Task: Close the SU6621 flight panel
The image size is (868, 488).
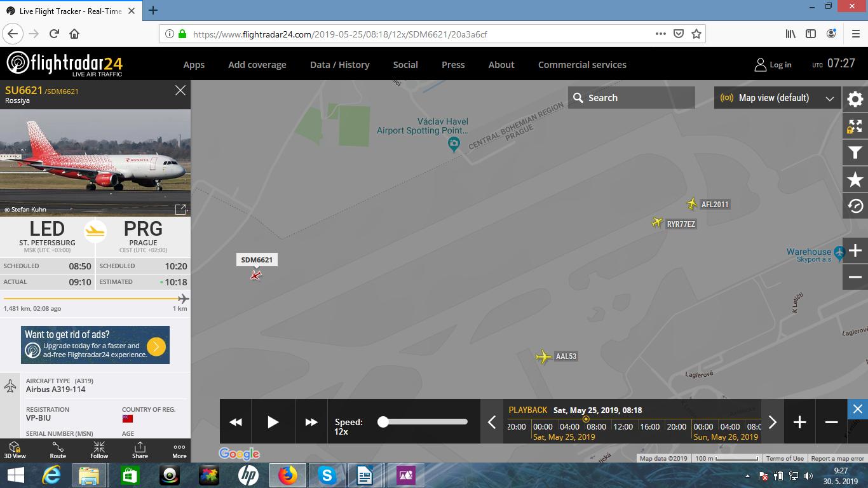Action: pyautogui.click(x=180, y=91)
